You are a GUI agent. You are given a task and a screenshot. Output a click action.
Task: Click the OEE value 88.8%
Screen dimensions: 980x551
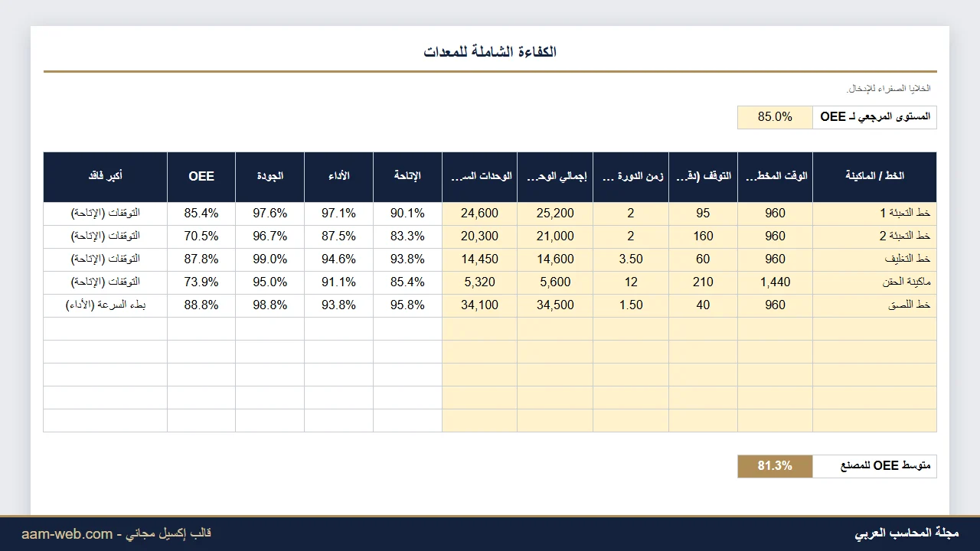tap(201, 305)
